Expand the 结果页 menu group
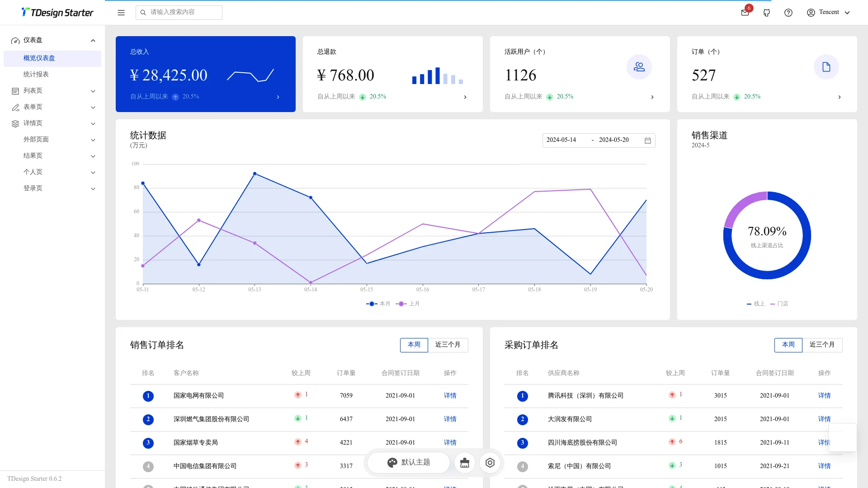 tap(93, 156)
